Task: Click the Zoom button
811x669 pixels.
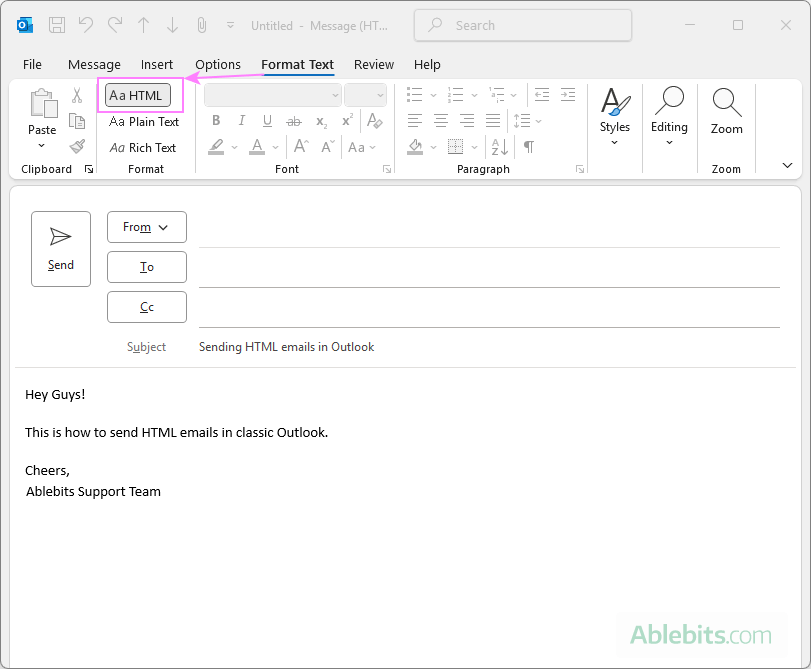Action: click(x=727, y=112)
